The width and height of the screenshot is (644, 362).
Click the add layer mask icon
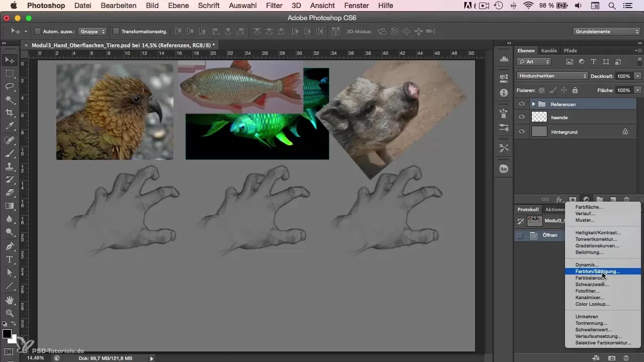(x=573, y=199)
